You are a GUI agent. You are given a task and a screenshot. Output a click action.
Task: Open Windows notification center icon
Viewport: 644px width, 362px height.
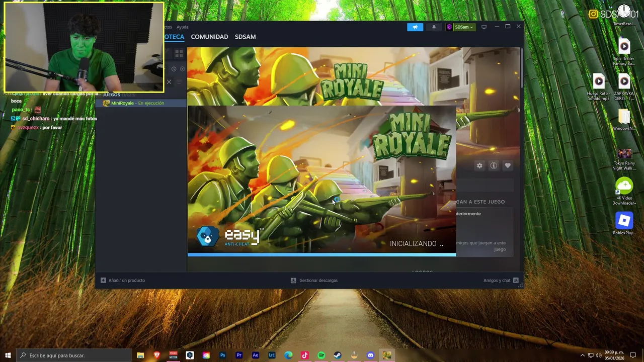pos(633,355)
